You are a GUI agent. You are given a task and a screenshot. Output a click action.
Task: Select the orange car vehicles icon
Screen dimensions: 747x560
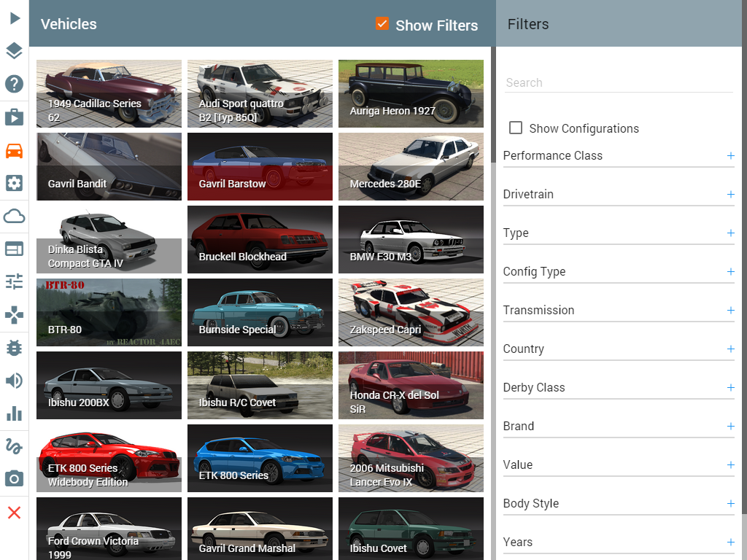click(15, 151)
